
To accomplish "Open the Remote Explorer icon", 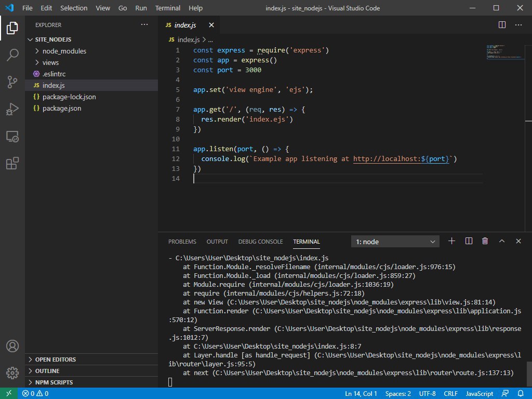I will coord(12,137).
